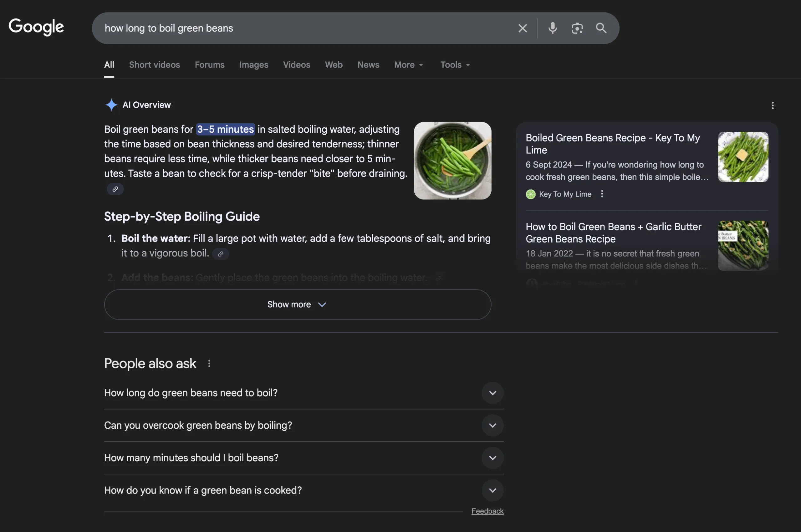Open the AI Overview three-dot menu
The height and width of the screenshot is (532, 801).
click(773, 105)
